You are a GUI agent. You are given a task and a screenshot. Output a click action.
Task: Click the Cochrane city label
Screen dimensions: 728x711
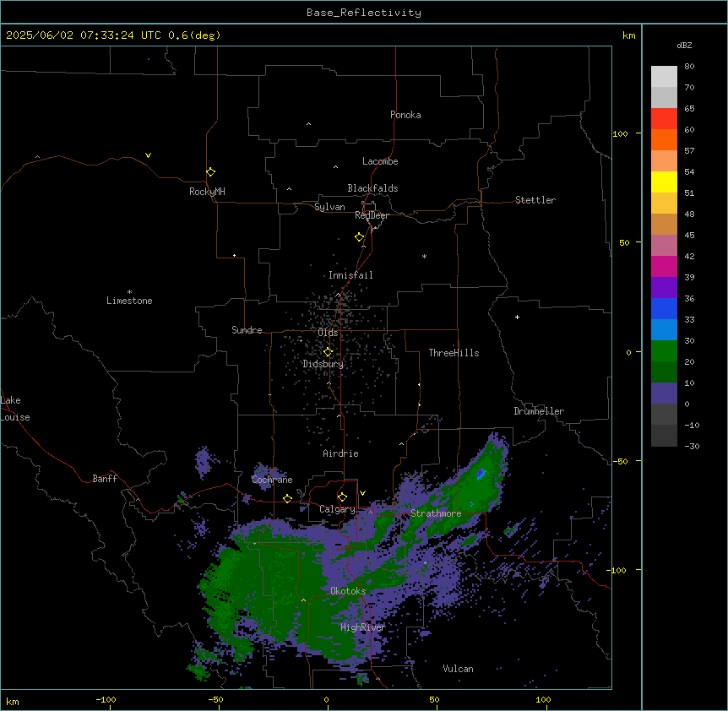point(272,480)
